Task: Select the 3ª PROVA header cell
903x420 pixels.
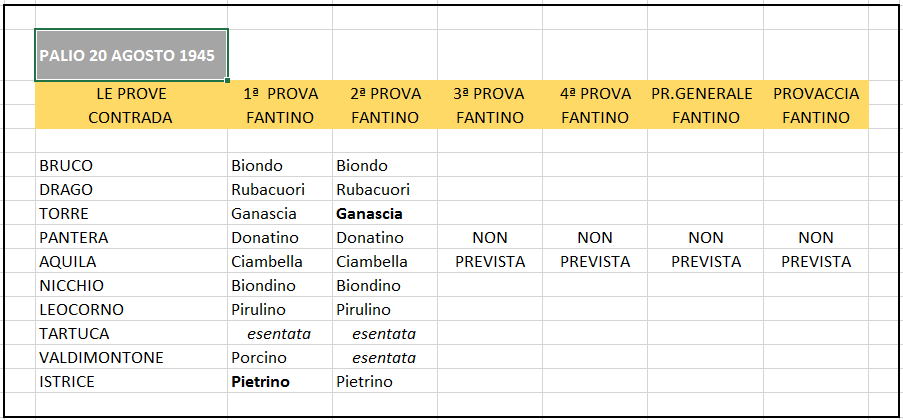Action: [x=490, y=93]
